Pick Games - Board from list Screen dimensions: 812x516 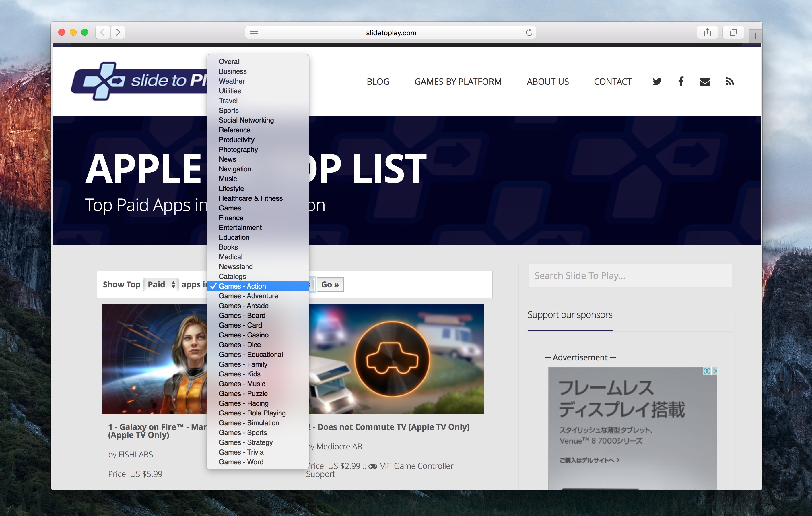258,316
